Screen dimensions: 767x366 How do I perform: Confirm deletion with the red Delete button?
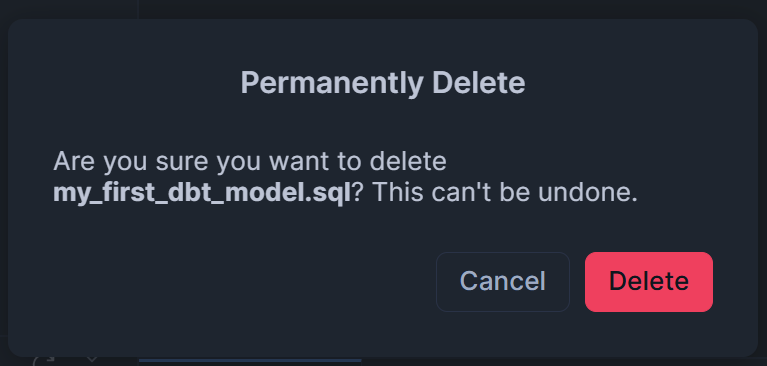coord(649,282)
